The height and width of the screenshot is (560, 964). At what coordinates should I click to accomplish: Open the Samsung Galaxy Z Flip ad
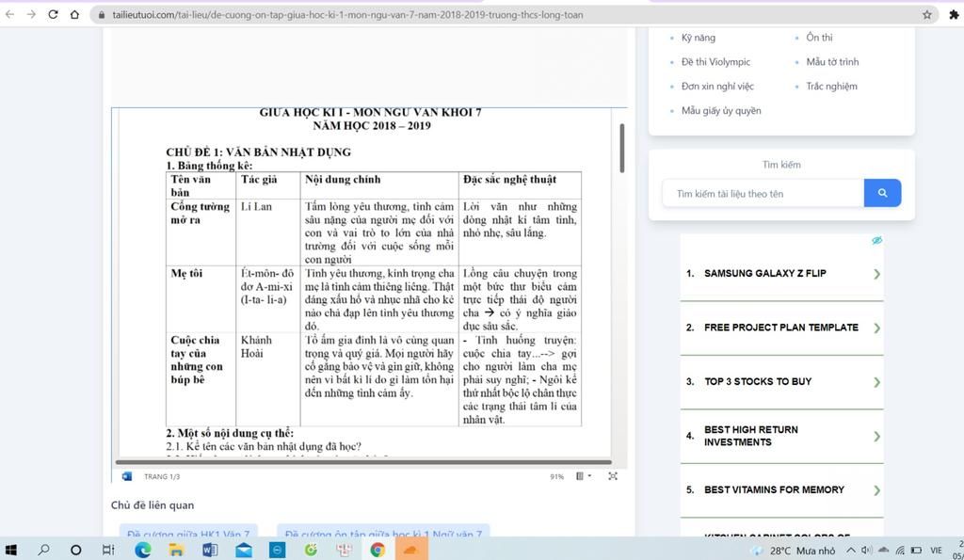point(764,274)
